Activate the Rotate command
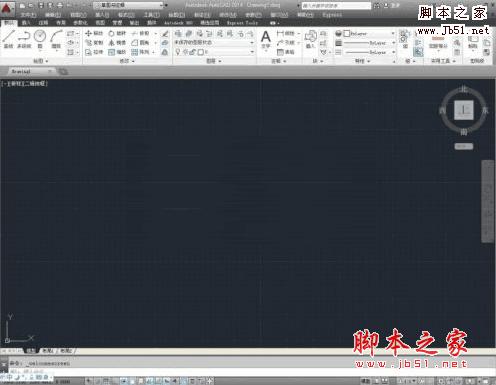This screenshot has height=385, width=496. tap(117, 33)
